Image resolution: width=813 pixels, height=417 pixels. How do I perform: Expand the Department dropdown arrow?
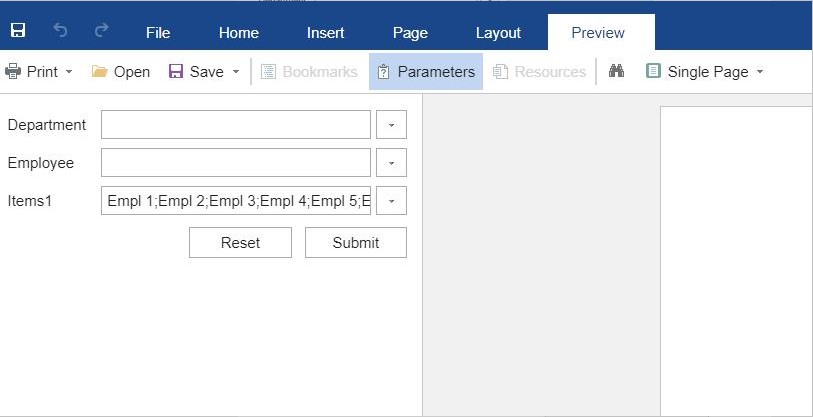[391, 124]
